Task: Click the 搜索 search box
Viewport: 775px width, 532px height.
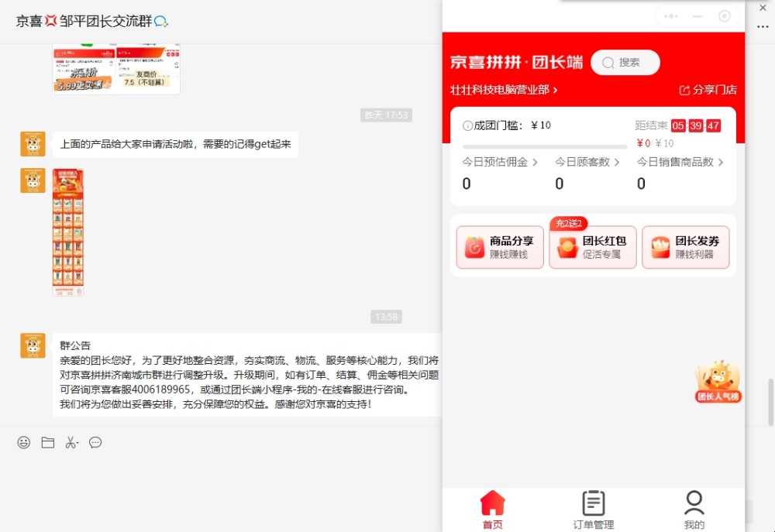Action: 625,63
